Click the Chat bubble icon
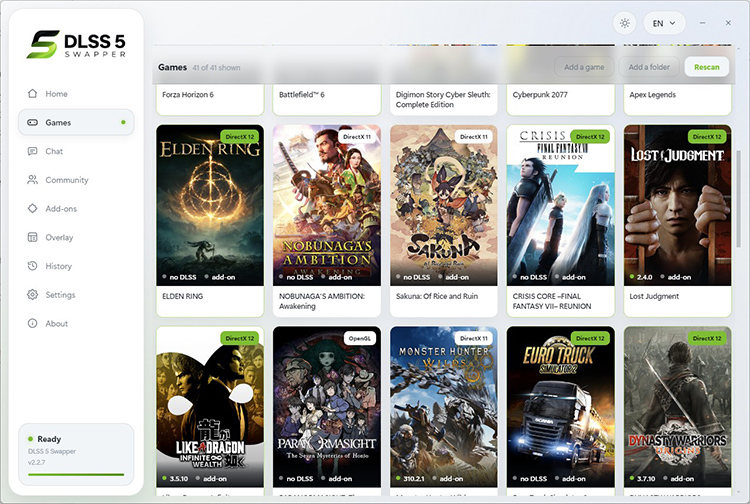 pyautogui.click(x=32, y=151)
